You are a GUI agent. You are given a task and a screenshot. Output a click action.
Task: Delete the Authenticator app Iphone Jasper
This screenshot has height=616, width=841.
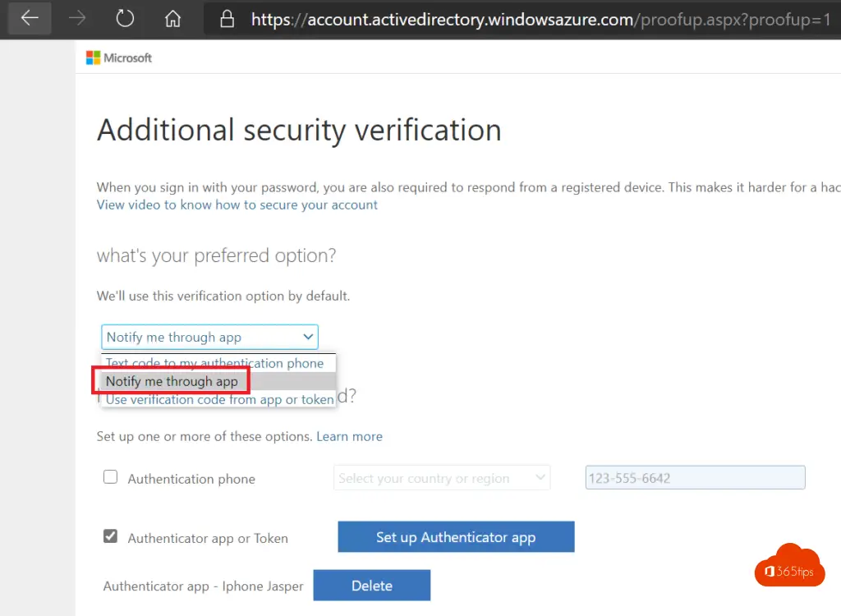372,586
